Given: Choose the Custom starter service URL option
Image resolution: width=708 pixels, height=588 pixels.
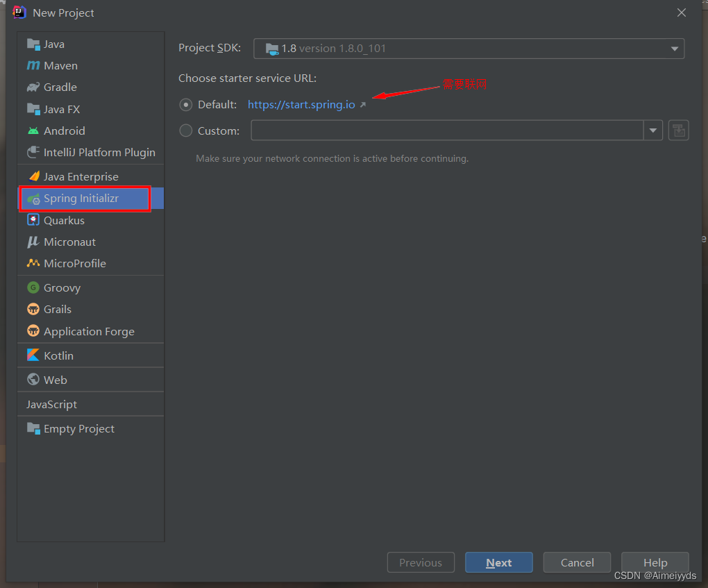Looking at the screenshot, I should [x=185, y=130].
